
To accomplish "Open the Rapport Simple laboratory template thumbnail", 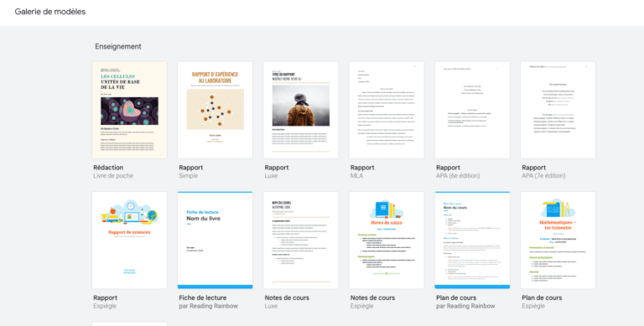I will (216, 110).
